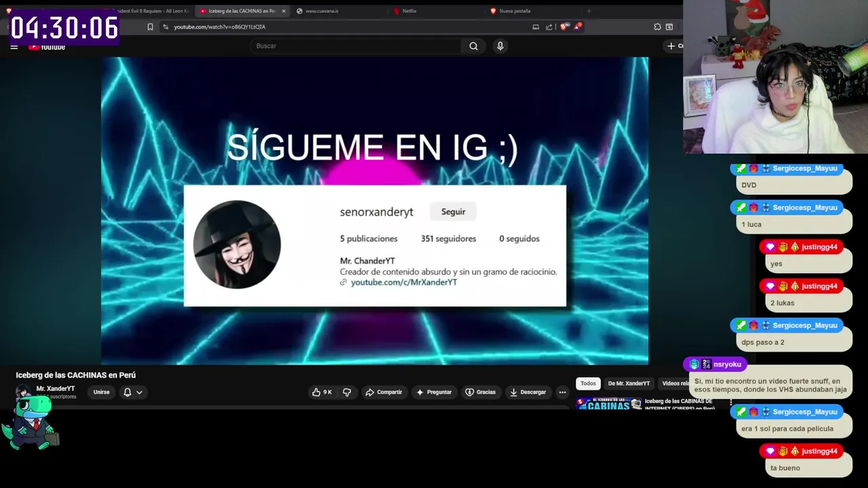Click the chat message '1 luca'

(793, 224)
